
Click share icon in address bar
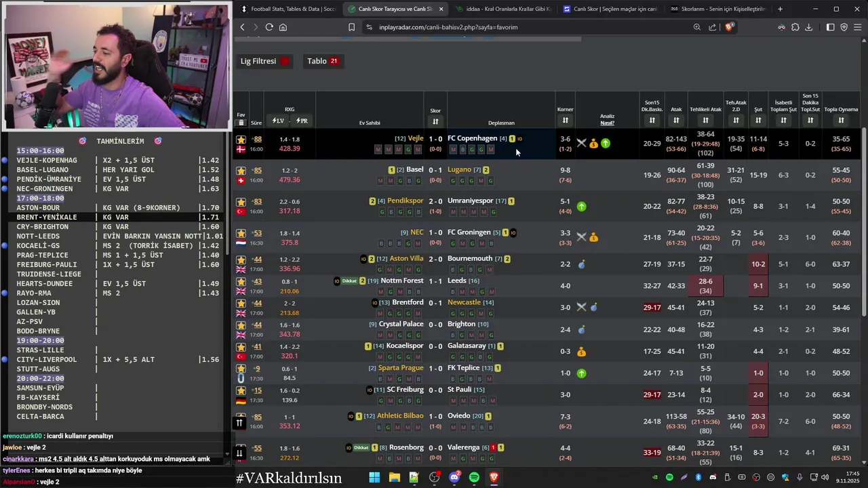click(x=712, y=27)
